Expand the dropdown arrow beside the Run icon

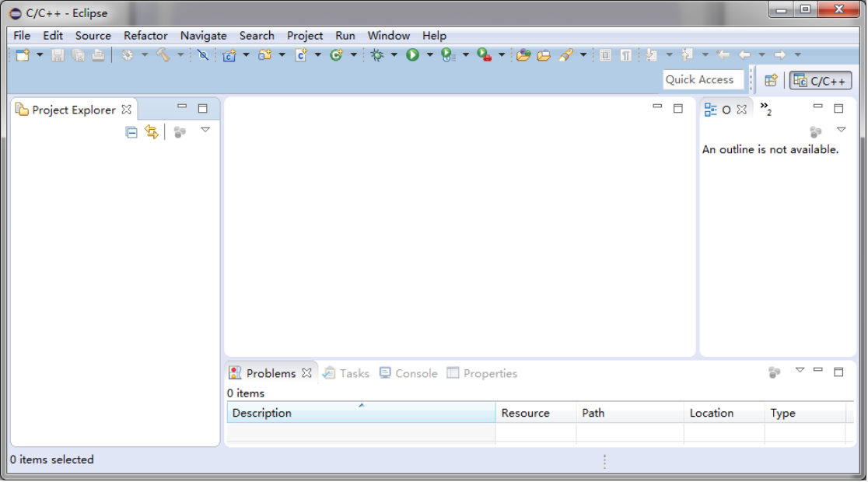click(429, 55)
